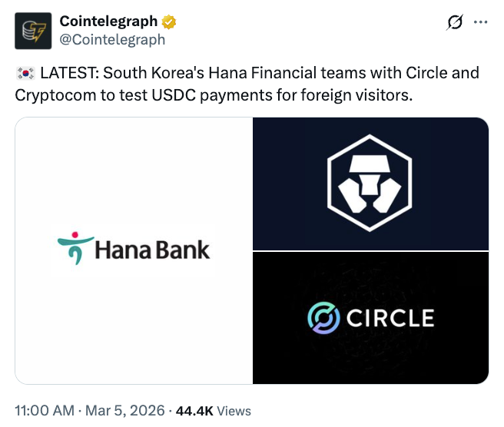This screenshot has height=427, width=504.
Task: Open the three-dot more options menu
Action: tap(481, 22)
